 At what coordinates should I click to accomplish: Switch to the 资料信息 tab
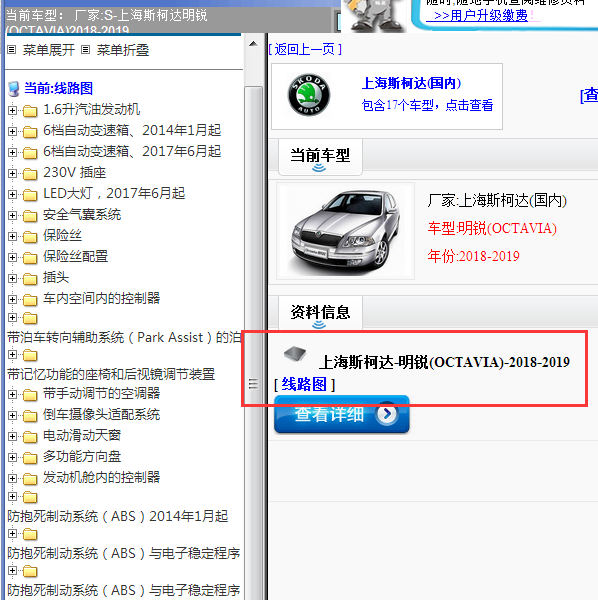(320, 313)
